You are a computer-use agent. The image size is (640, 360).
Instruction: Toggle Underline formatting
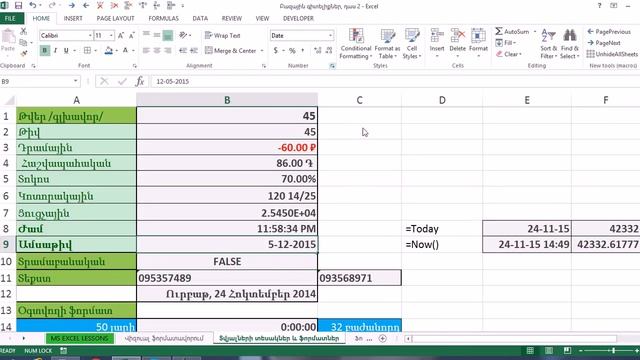click(x=66, y=51)
